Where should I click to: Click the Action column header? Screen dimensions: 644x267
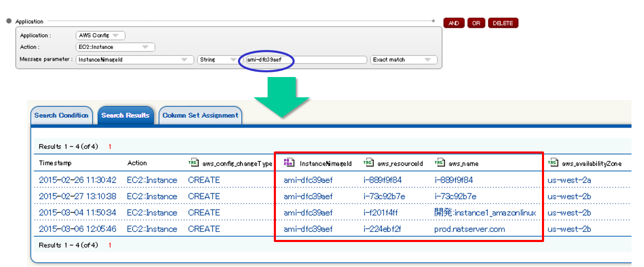coord(137,163)
